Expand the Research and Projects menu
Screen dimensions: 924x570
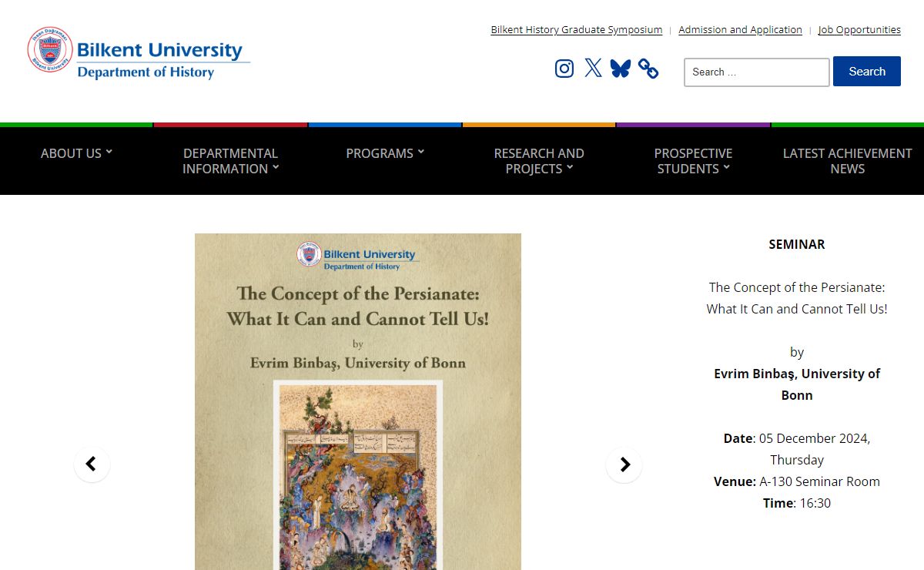pyautogui.click(x=539, y=161)
